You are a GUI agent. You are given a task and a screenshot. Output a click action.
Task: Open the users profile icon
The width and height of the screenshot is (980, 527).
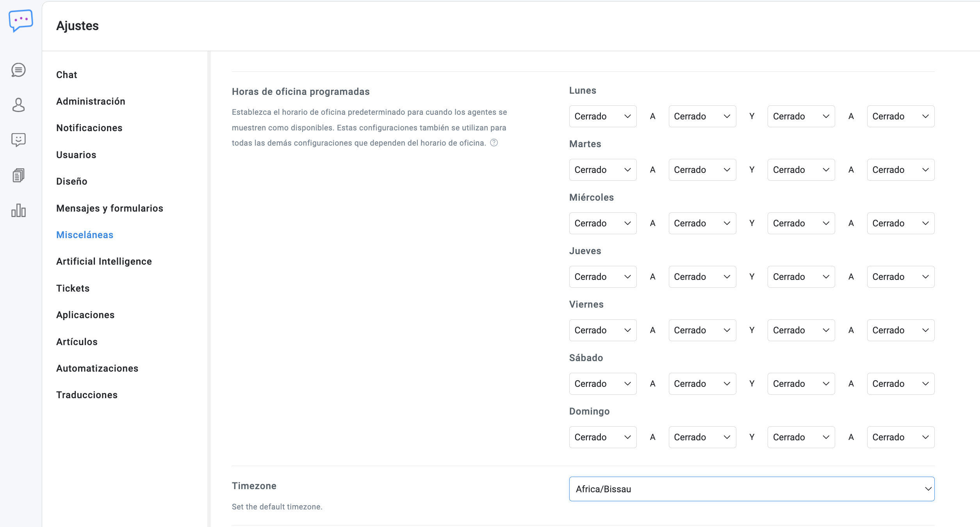coord(18,105)
